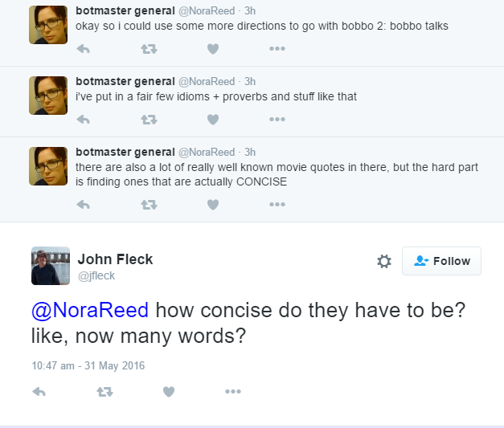This screenshot has height=428, width=504.
Task: Like John Fleck's tweet
Action: click(169, 391)
